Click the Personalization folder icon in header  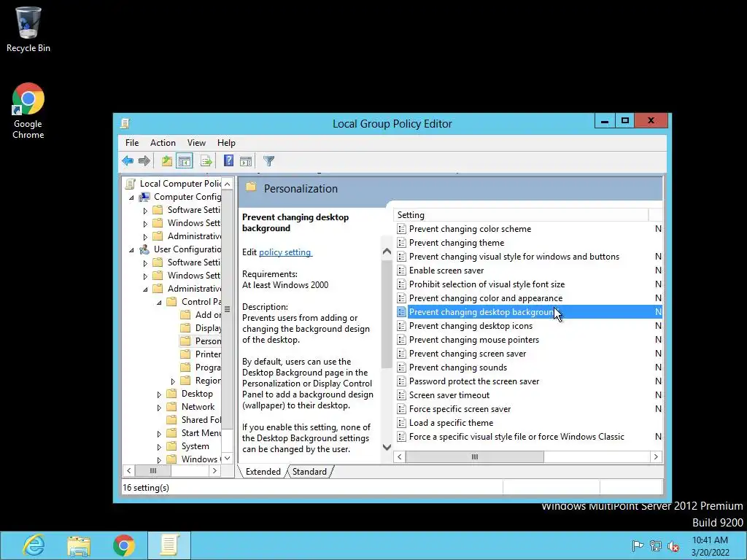251,187
